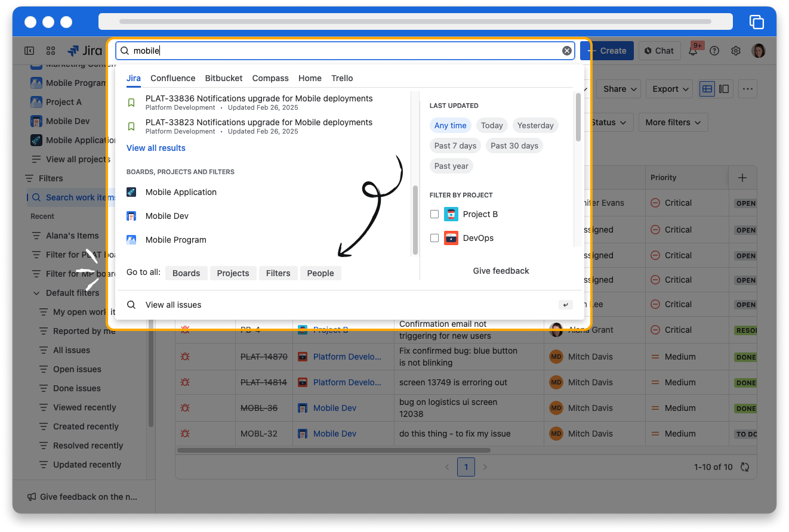This screenshot has height=532, width=789.
Task: Go to all People
Action: click(320, 273)
